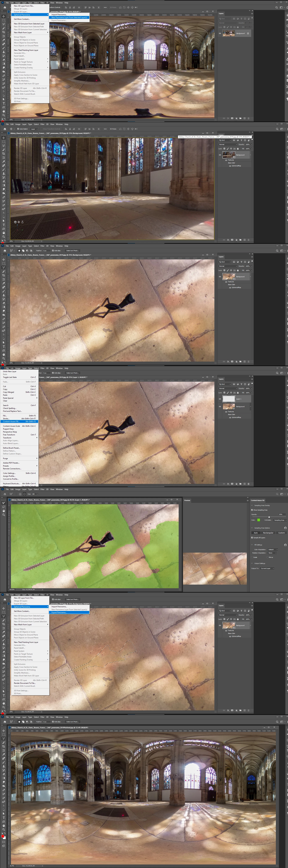
Task: Click reset icon beside Fill Settings
Action: [x=285, y=545]
